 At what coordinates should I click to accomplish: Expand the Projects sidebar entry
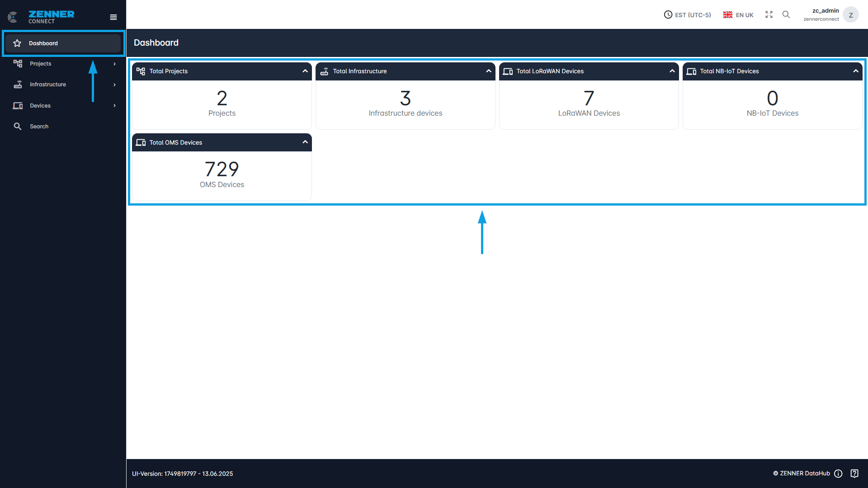tap(114, 64)
